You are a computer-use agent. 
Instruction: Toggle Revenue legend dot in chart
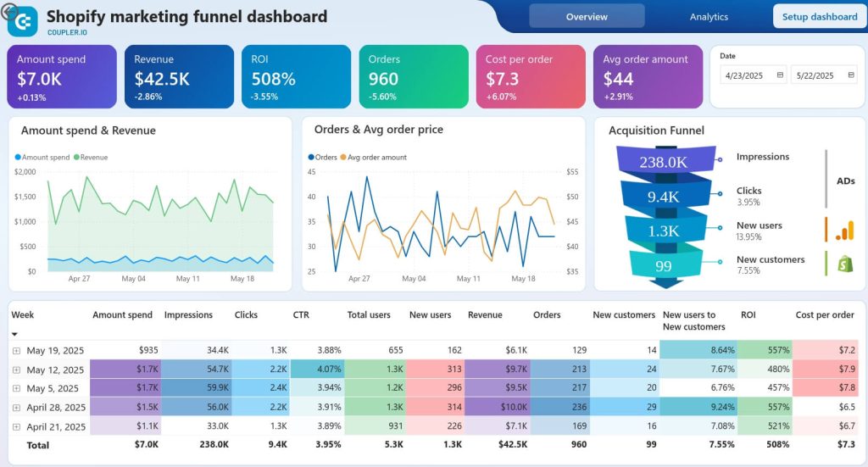76,157
